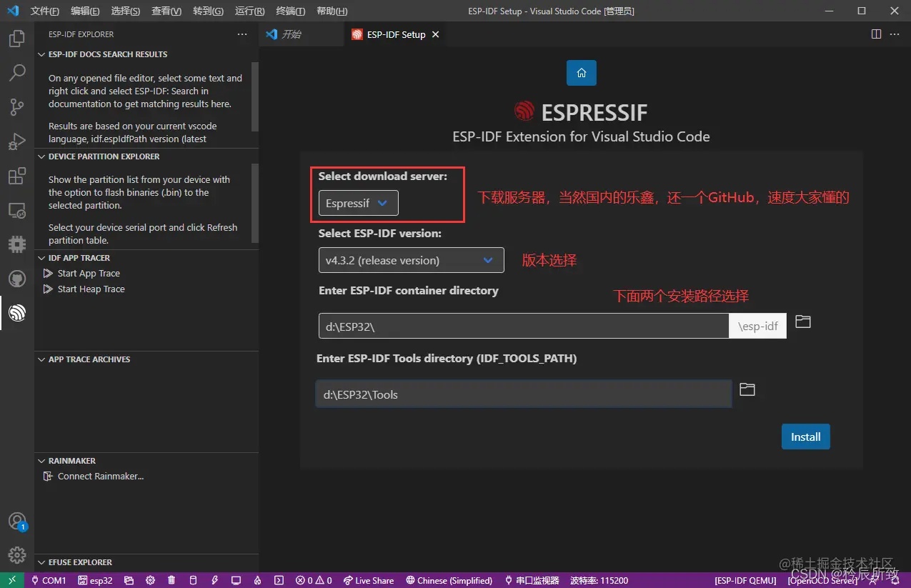The image size is (911, 588).
Task: Click Connect Rainmaker...
Action: click(101, 477)
